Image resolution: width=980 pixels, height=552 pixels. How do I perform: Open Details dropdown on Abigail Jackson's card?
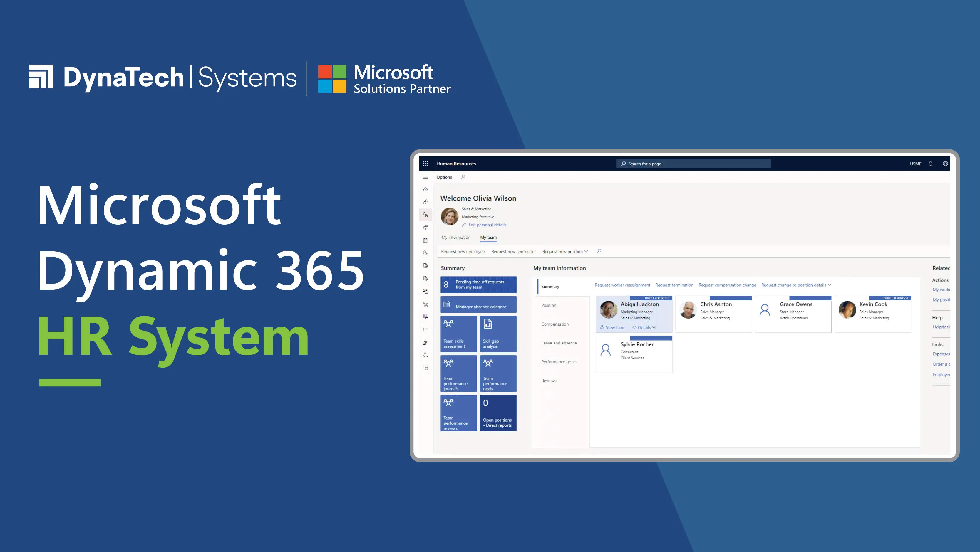(x=644, y=327)
